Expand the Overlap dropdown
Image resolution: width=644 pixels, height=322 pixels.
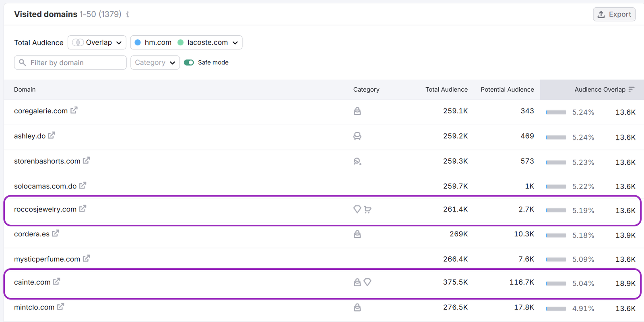(97, 43)
